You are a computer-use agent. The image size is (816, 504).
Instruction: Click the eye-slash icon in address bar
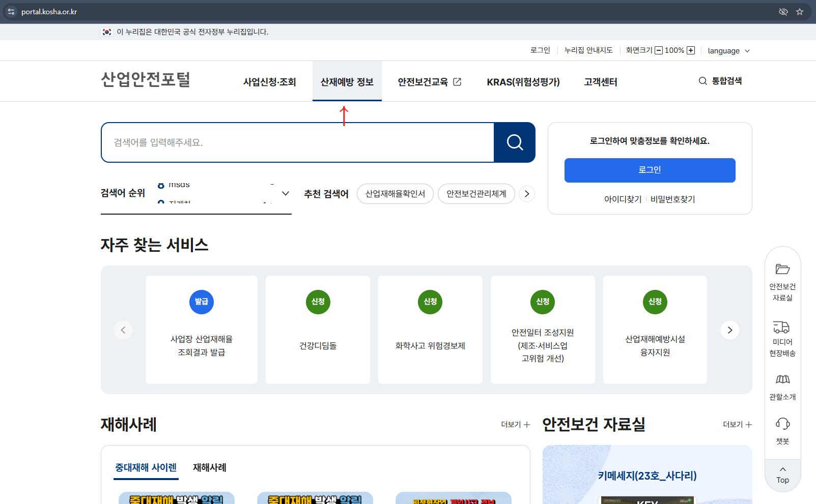783,12
